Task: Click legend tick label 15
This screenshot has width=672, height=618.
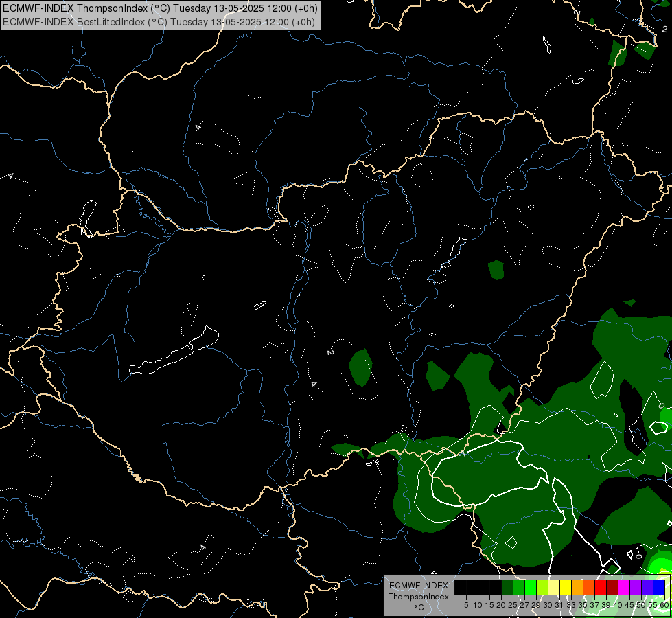Action: [x=489, y=605]
